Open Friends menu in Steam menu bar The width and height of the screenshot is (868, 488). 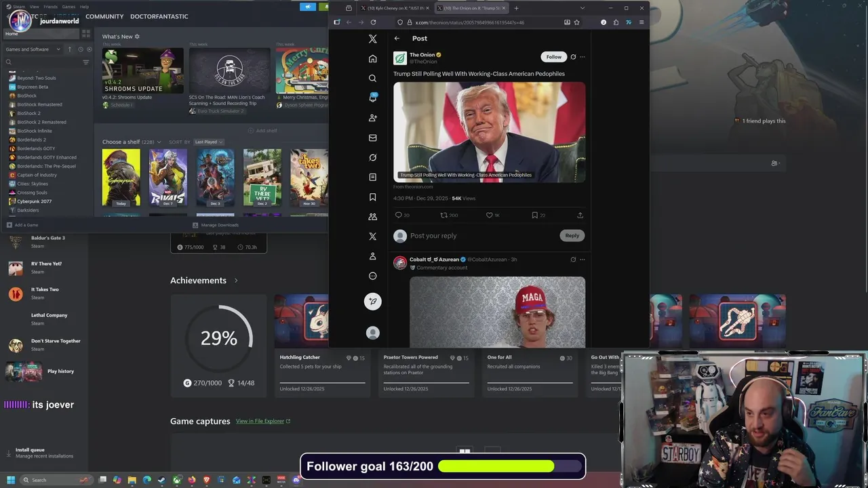51,7
